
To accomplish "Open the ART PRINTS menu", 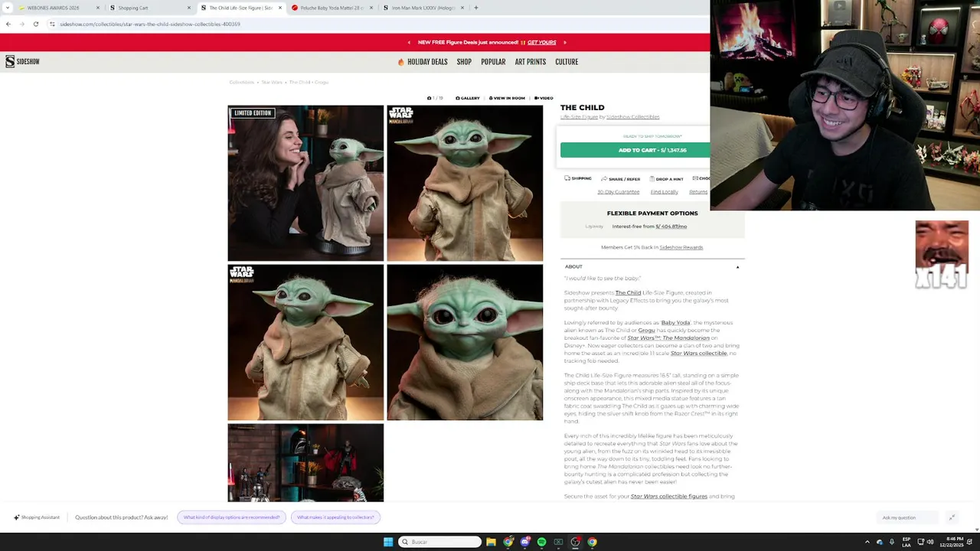I will click(531, 62).
